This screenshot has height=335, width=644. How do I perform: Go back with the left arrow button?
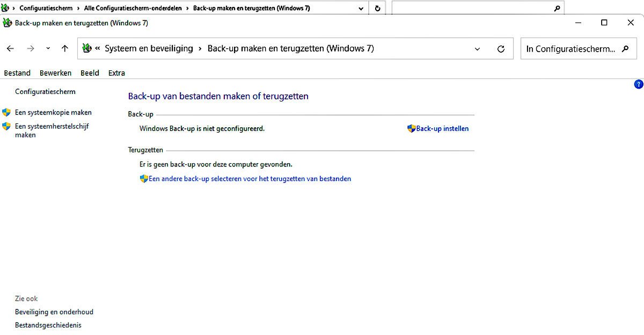[x=10, y=48]
